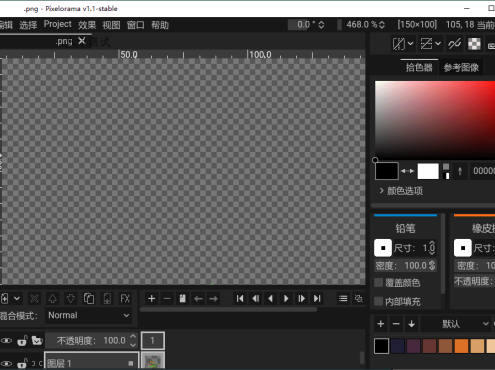Open the add-layer type dropdown arrow
The width and height of the screenshot is (495, 370).
[17, 299]
